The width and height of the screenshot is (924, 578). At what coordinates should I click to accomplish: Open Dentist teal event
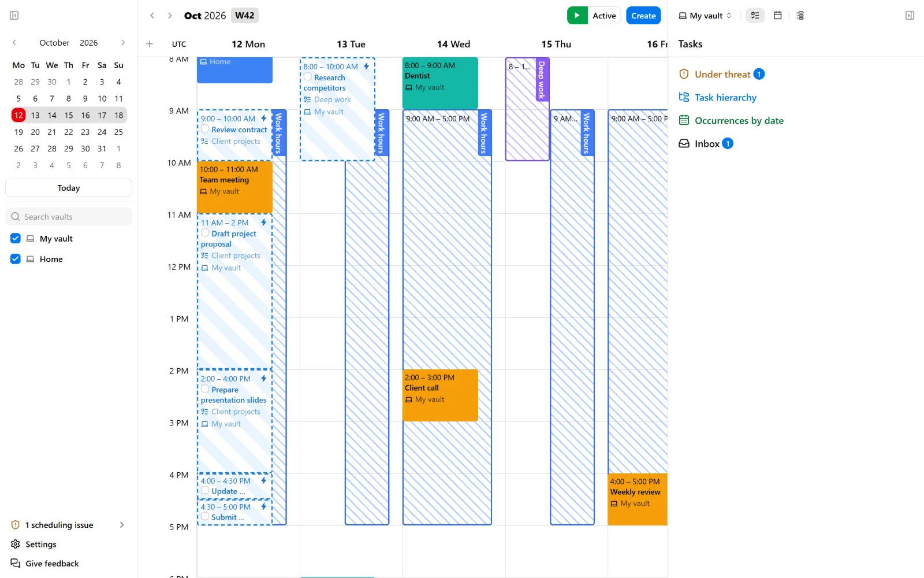tap(440, 83)
